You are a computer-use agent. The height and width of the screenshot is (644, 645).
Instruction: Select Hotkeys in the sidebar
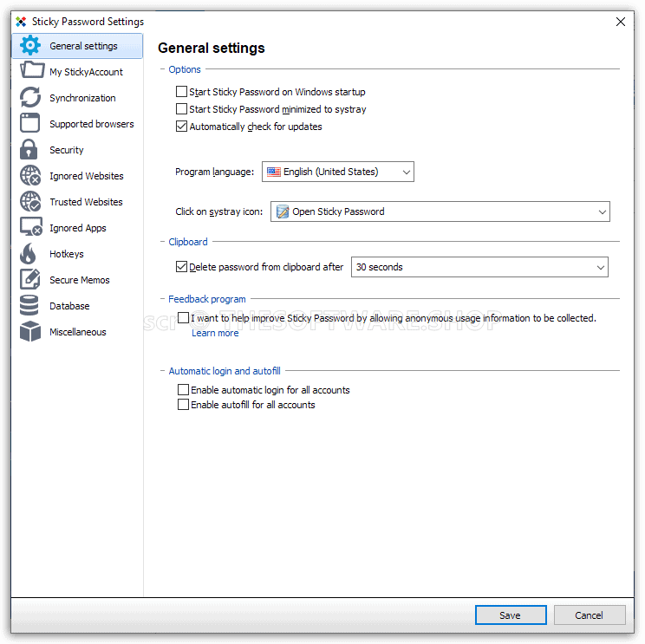(77, 254)
